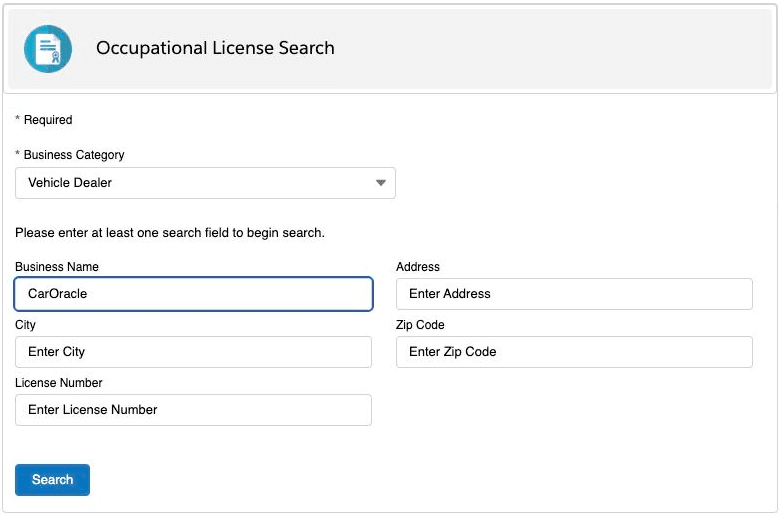Click the 'Please enter at least one search field' text

pos(170,233)
